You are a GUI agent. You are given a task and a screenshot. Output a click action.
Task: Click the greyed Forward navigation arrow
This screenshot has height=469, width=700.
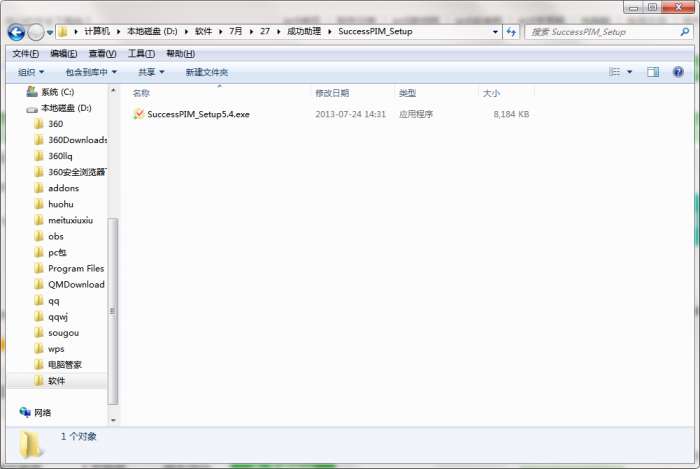click(x=36, y=32)
